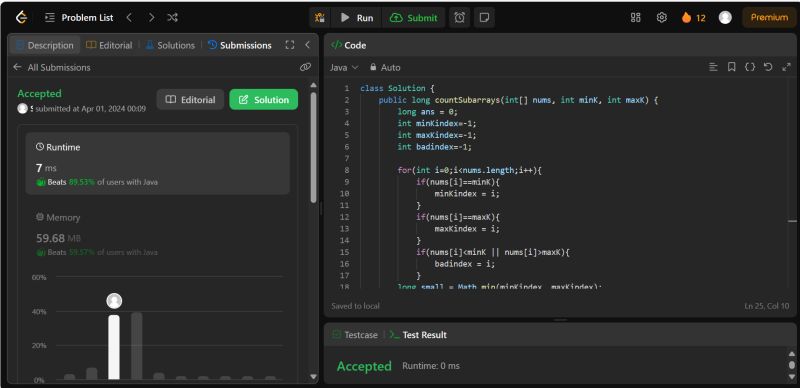Click the Code panel header tab
Screen dimensions: 800x388
[x=349, y=45]
